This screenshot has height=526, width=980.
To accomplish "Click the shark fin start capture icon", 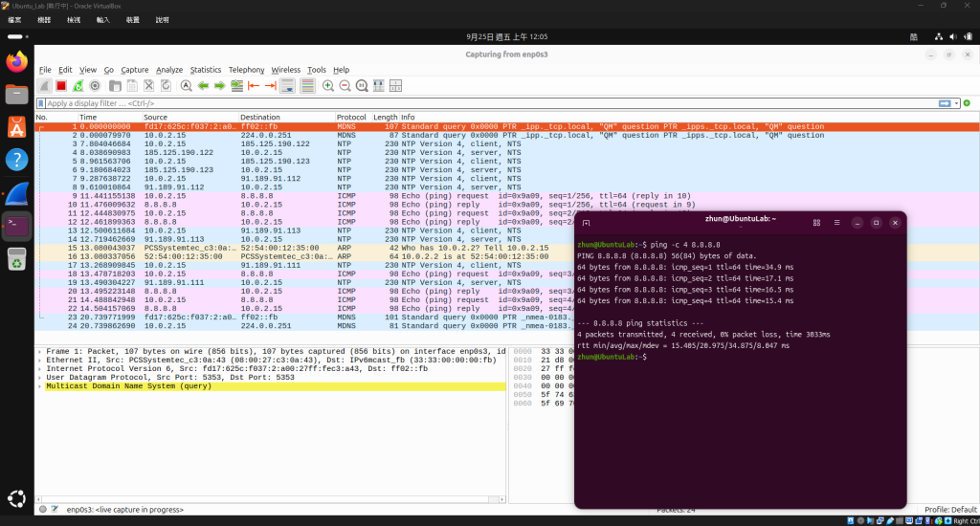I will tap(44, 85).
